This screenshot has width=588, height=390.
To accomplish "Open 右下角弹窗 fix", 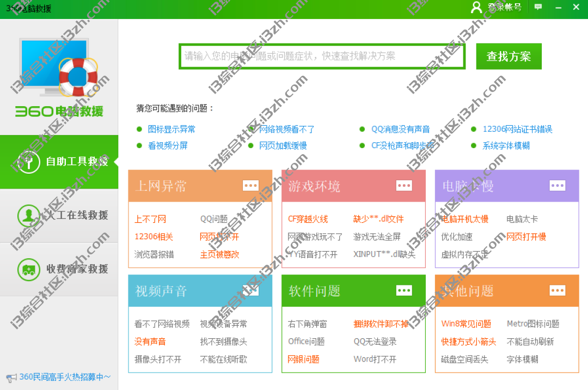I will 307,324.
